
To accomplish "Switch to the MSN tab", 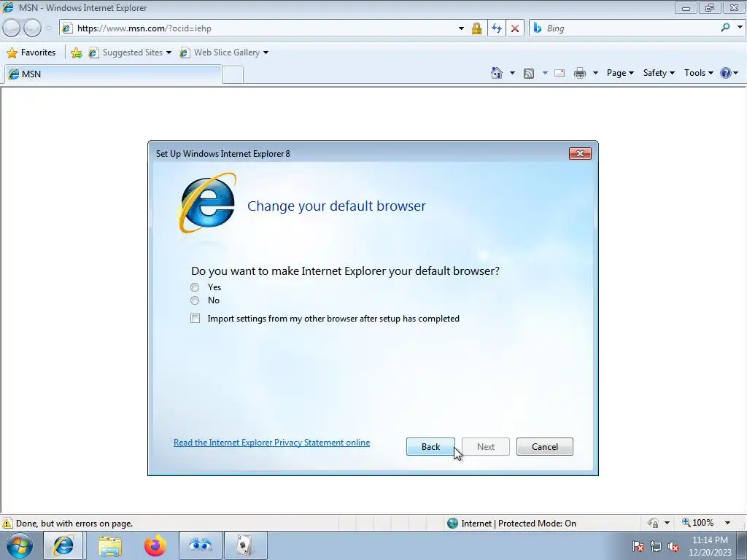I will point(113,74).
